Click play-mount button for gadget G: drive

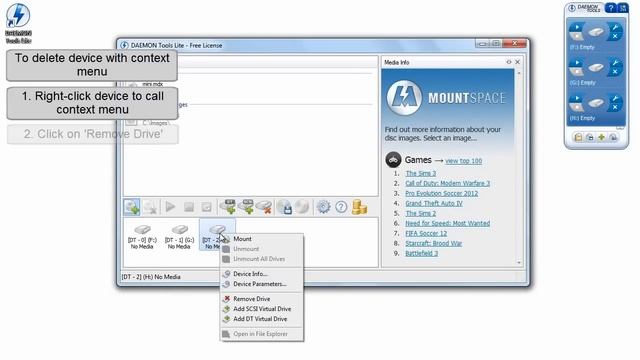(x=577, y=63)
